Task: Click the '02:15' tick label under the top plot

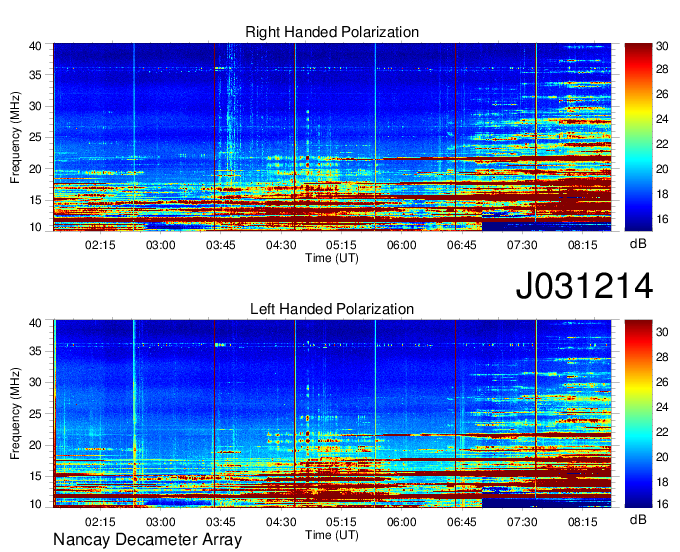Action: pyautogui.click(x=100, y=245)
